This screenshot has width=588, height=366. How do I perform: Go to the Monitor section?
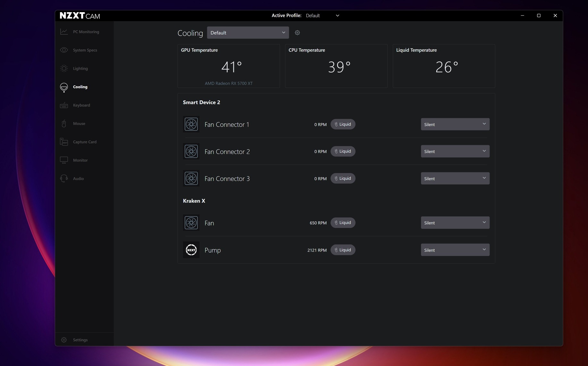[80, 160]
